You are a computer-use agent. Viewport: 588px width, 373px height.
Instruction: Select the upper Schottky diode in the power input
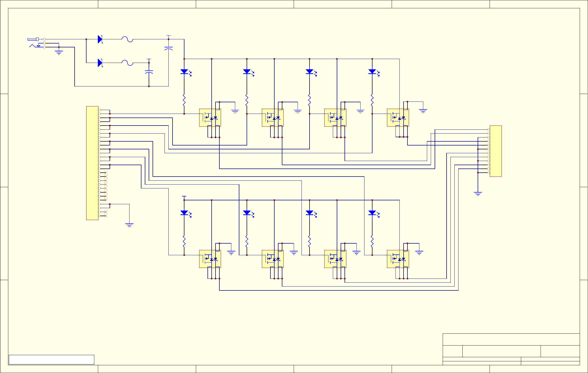[x=100, y=39]
